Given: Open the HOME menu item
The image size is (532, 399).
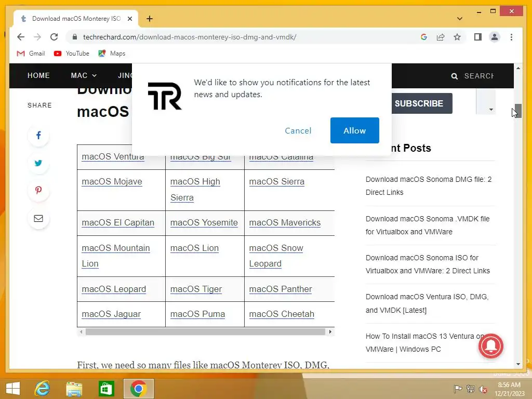Looking at the screenshot, I should point(38,75).
